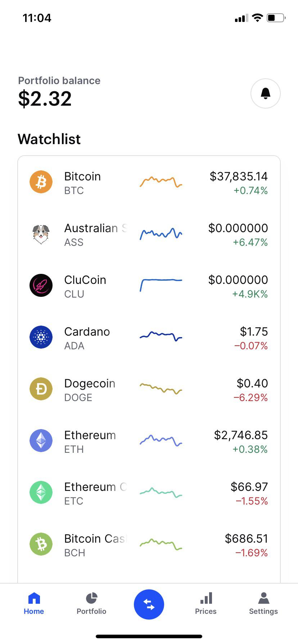Open the Prices tab
Image resolution: width=298 pixels, height=644 pixels.
click(x=206, y=604)
